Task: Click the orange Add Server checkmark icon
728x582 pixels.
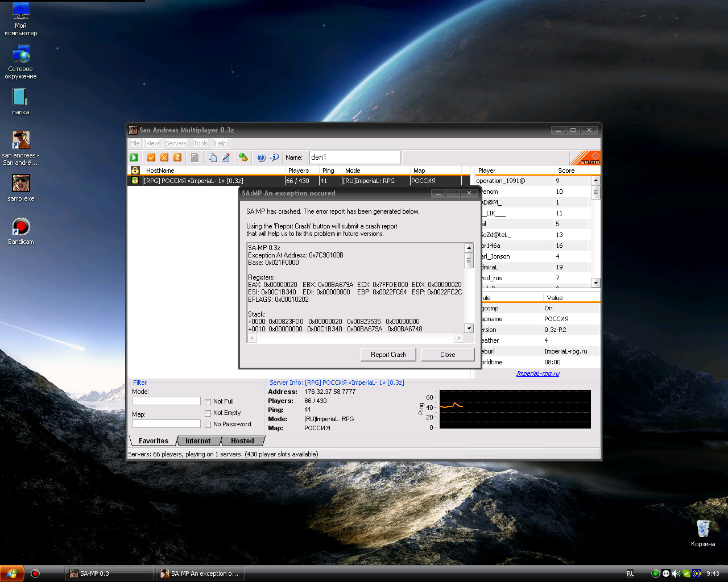Action: [x=151, y=157]
